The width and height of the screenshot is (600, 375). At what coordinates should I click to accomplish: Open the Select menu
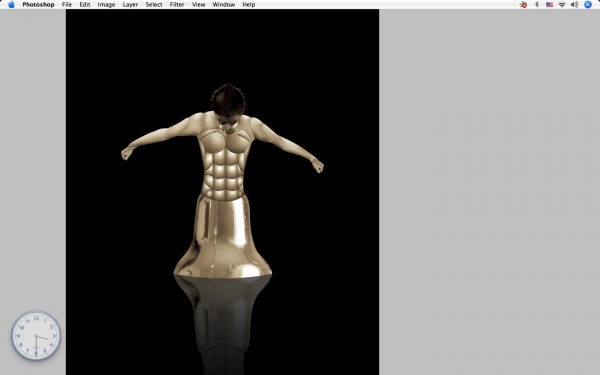154,5
